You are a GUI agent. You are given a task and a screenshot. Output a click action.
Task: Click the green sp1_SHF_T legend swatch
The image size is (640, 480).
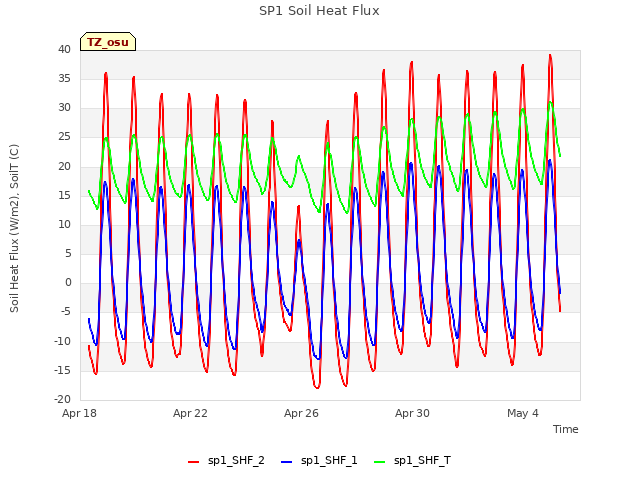pyautogui.click(x=380, y=462)
